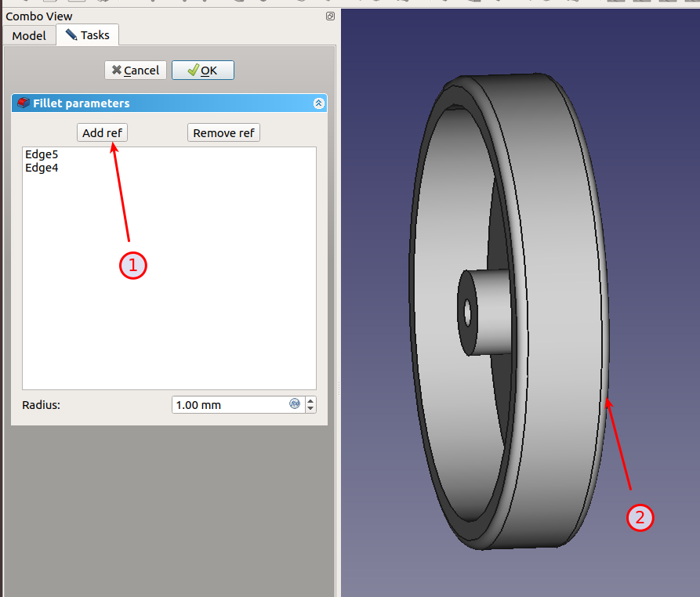Click the splitter handle beside the 3D view
This screenshot has height=597, width=700.
338,388
